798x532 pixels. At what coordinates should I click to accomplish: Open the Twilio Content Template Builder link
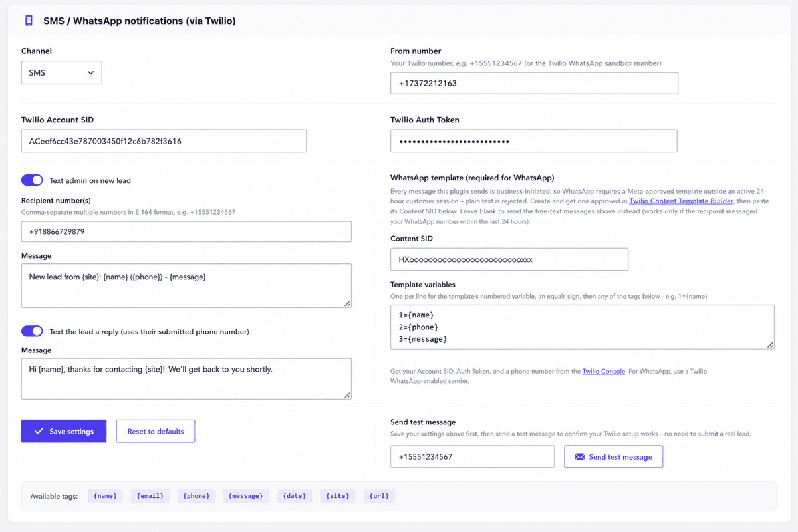pos(682,201)
